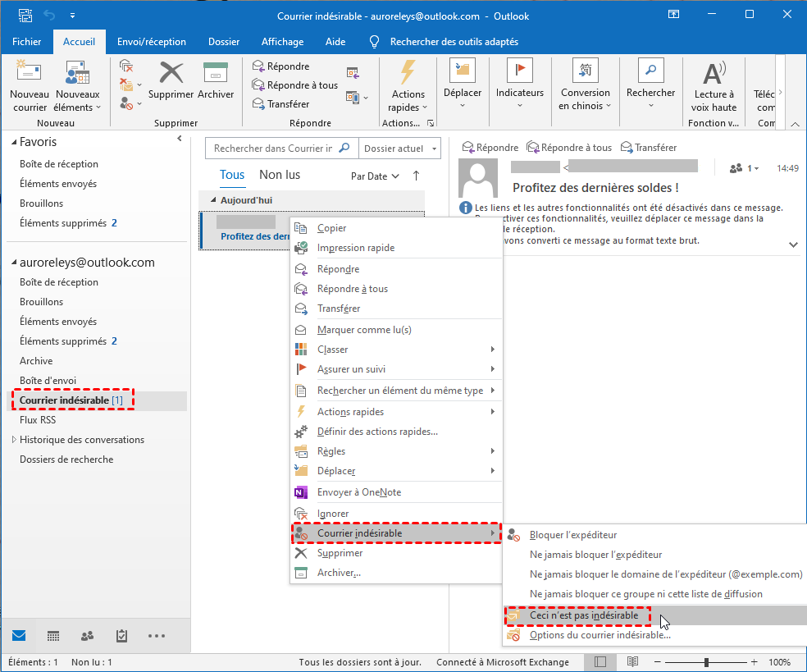
Task: Open the Contacts icon in bottom navigation
Action: 87,636
